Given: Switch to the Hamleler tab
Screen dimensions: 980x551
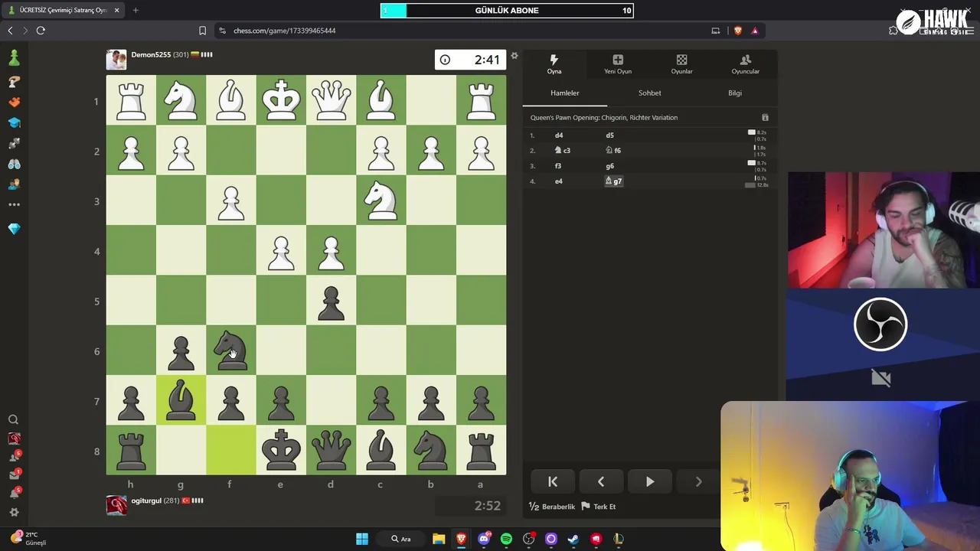Looking at the screenshot, I should [x=565, y=93].
